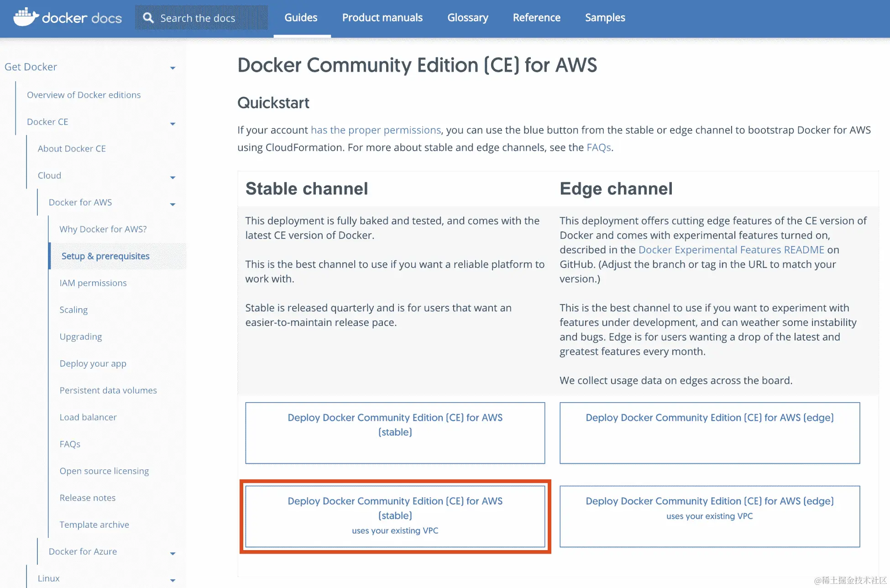Open the Product manuals tab
The height and width of the screenshot is (588, 890).
pos(382,18)
